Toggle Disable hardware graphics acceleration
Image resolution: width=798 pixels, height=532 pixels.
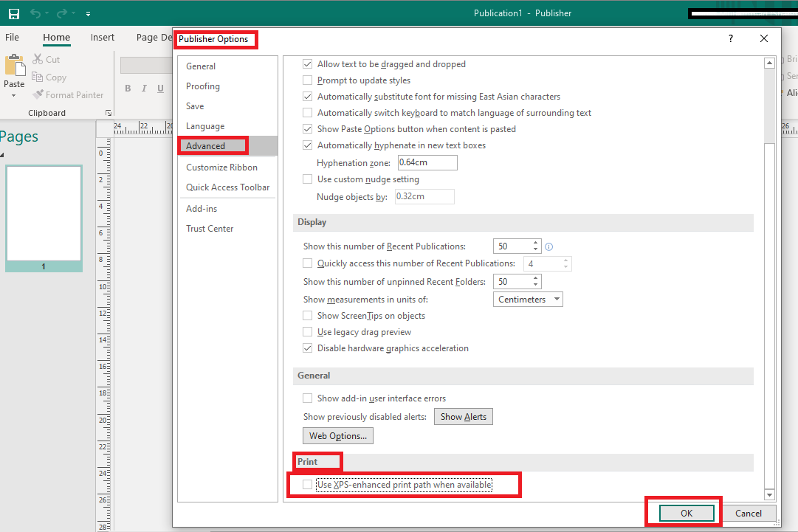tap(307, 348)
